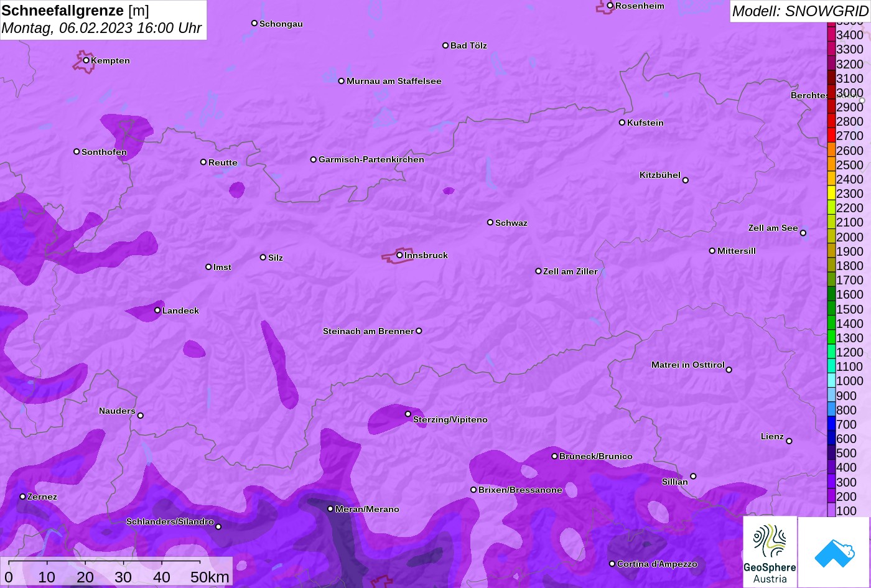The height and width of the screenshot is (588, 871).
Task: Click the Zell am See marker dot
Action: (x=803, y=233)
